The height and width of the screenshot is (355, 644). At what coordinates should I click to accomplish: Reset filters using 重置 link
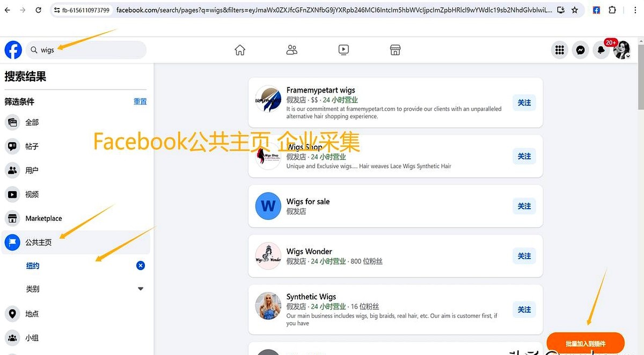140,101
